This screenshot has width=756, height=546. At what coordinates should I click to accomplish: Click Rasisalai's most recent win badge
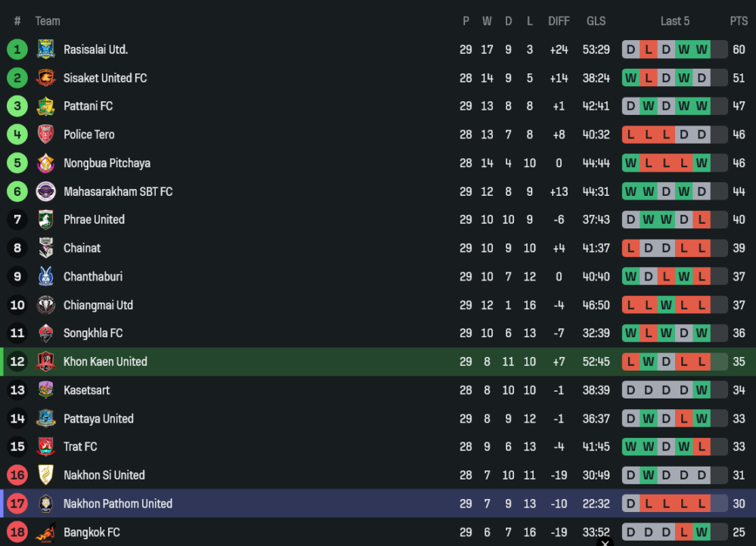[x=702, y=50]
